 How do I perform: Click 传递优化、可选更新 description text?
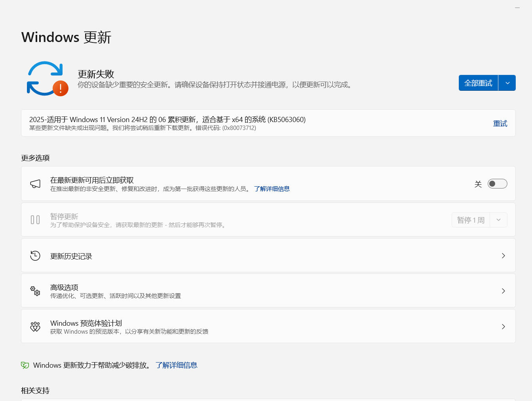coord(116,296)
